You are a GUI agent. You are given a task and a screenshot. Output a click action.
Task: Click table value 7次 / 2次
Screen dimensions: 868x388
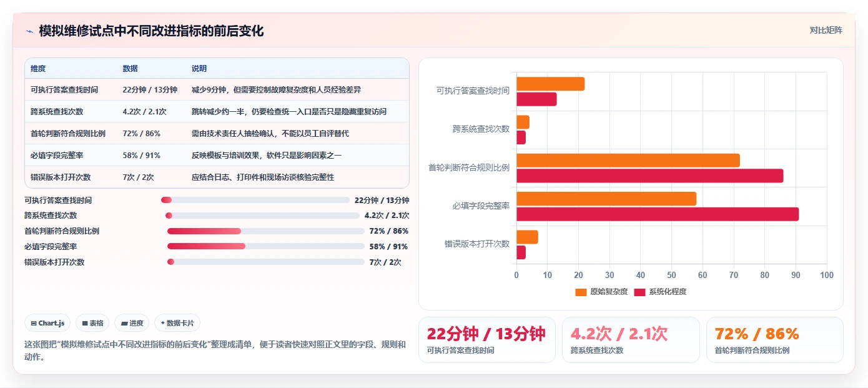pos(138,177)
